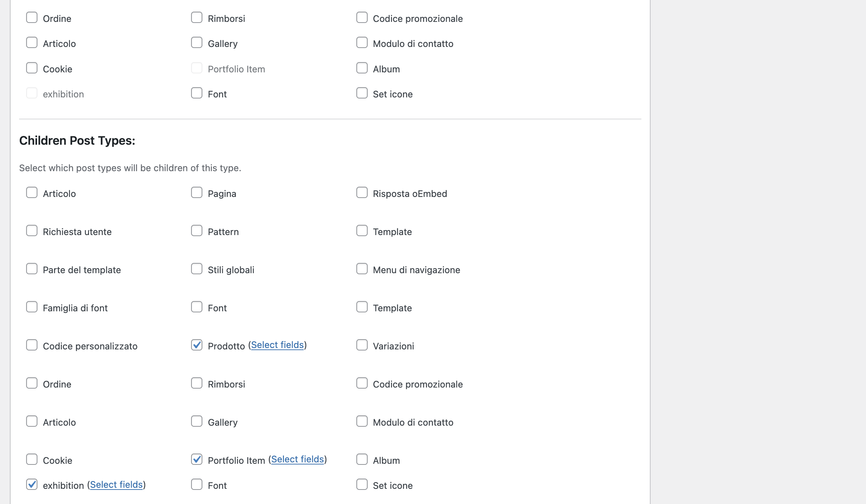Image resolution: width=866 pixels, height=504 pixels.
Task: Enable the Variazioni checkbox
Action: click(x=362, y=345)
